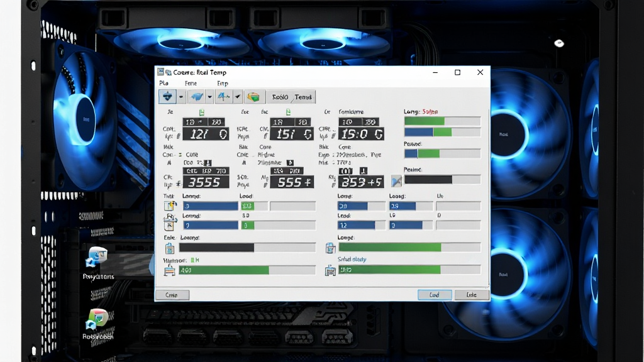Select the blue fan tool icon in toolbar
The image size is (644, 362).
[167, 97]
